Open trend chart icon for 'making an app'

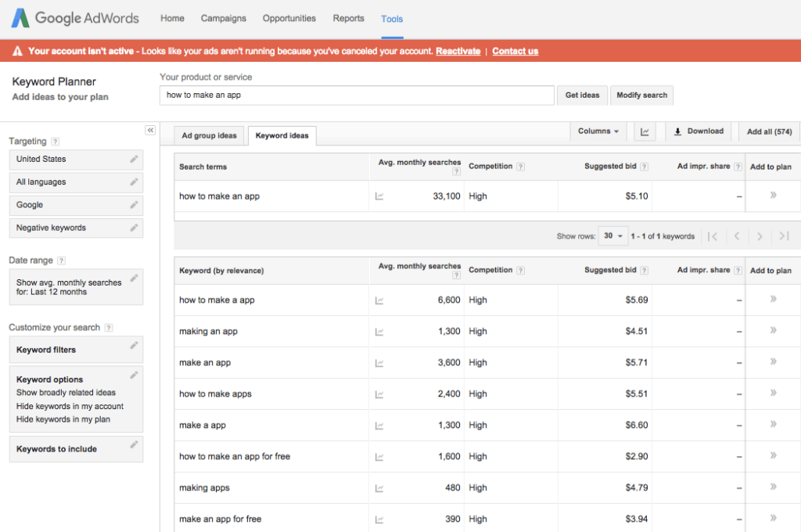click(379, 332)
